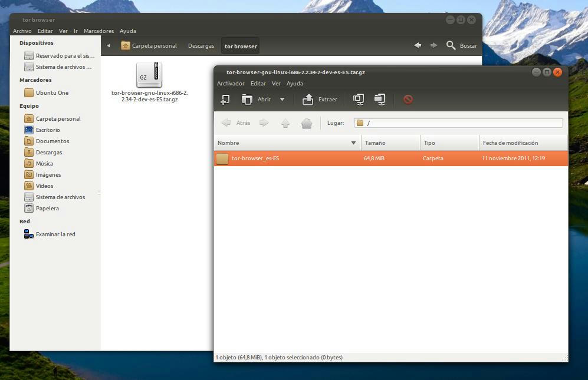The image size is (588, 380).
Task: Expand hidden path breadcrumbs with left arrow
Action: (x=109, y=46)
